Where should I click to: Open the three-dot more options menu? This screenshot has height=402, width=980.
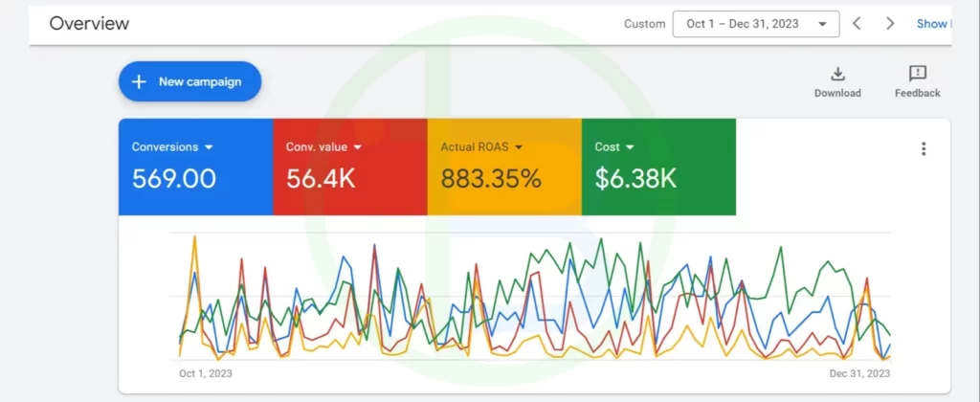point(924,148)
